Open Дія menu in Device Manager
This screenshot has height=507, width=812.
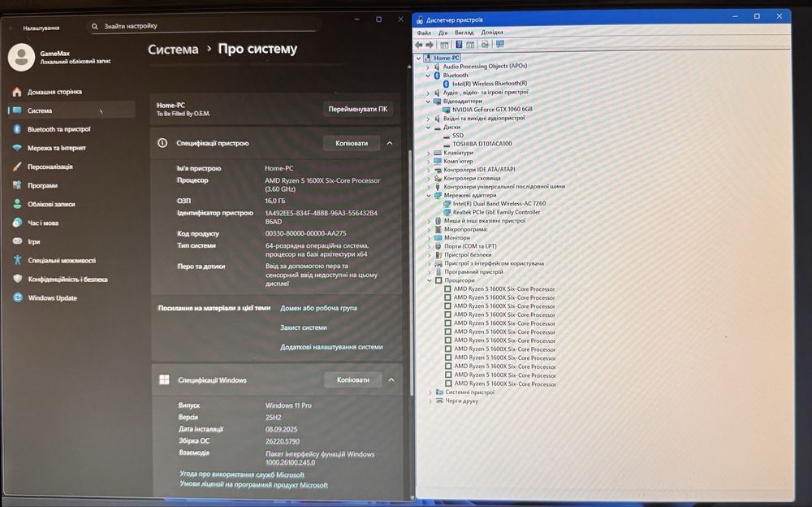tap(443, 32)
